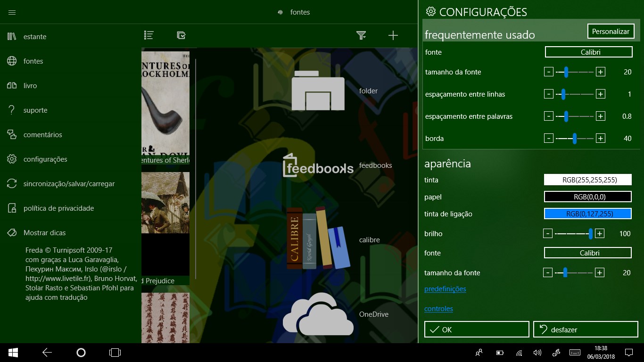Viewport: 644px width, 362px height.
Task: Open the fonte Calibri selector under frequentemente usado
Action: (x=588, y=52)
